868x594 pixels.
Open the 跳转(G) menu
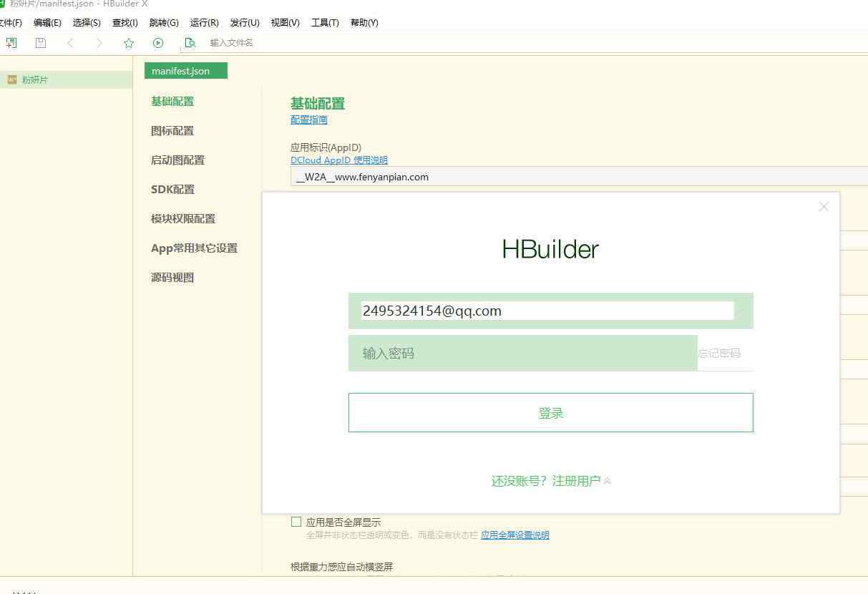164,23
